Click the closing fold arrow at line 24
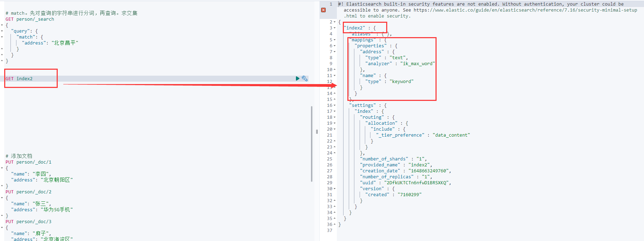 (335, 153)
